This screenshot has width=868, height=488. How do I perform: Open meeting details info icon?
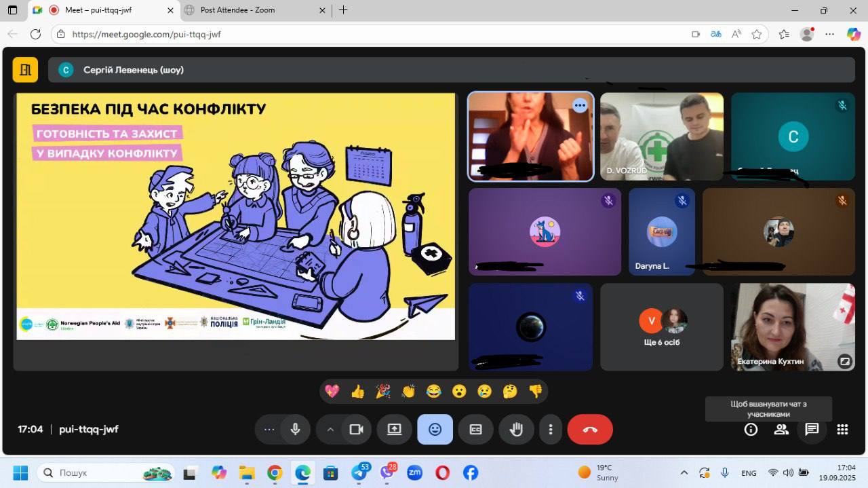(x=751, y=429)
